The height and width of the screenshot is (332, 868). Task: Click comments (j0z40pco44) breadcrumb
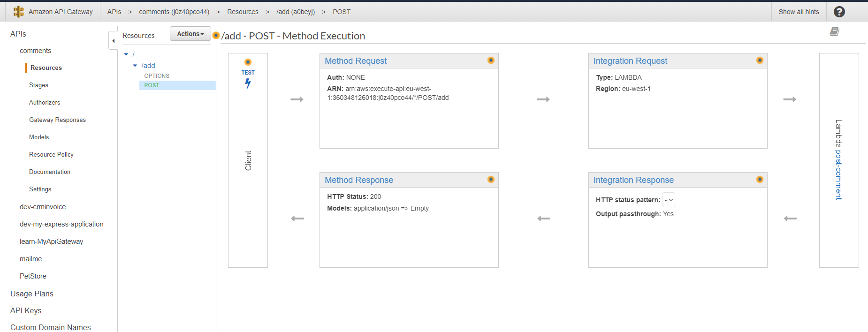[174, 12]
